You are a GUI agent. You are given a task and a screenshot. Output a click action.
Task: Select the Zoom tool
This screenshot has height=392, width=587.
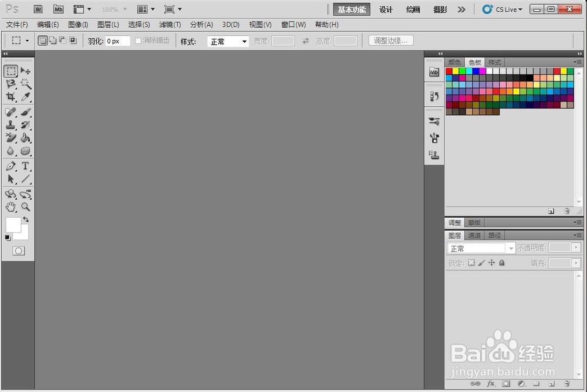click(x=25, y=207)
